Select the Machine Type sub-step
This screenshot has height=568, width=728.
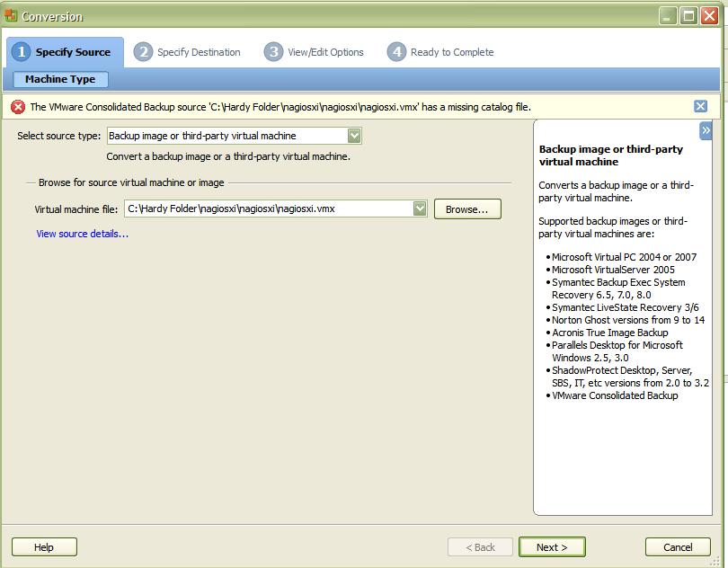(x=60, y=79)
